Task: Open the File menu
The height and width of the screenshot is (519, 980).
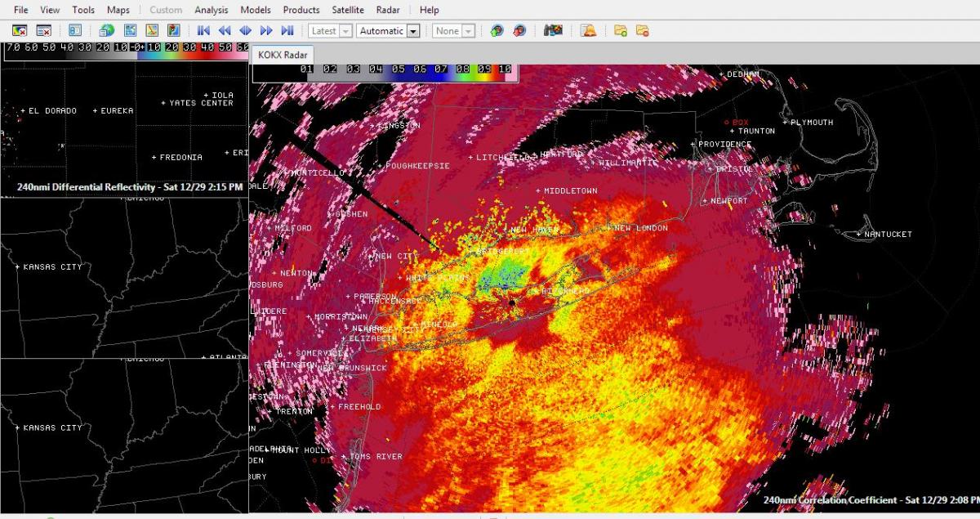Action: 21,10
